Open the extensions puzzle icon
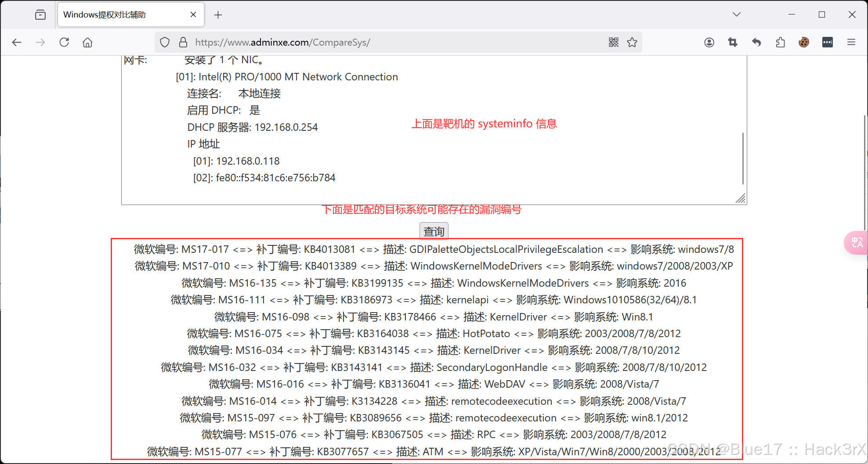 (x=780, y=42)
